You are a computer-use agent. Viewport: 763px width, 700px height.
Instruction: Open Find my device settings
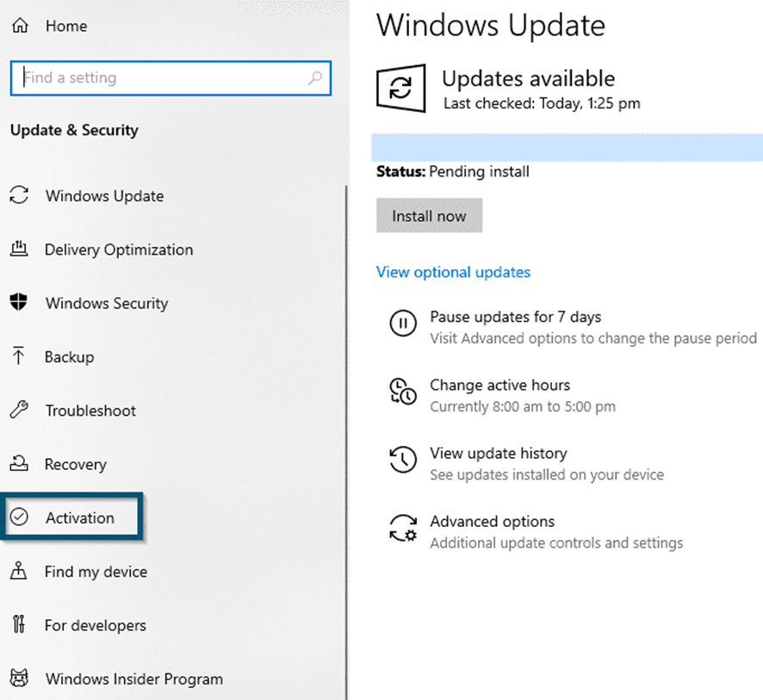[96, 572]
